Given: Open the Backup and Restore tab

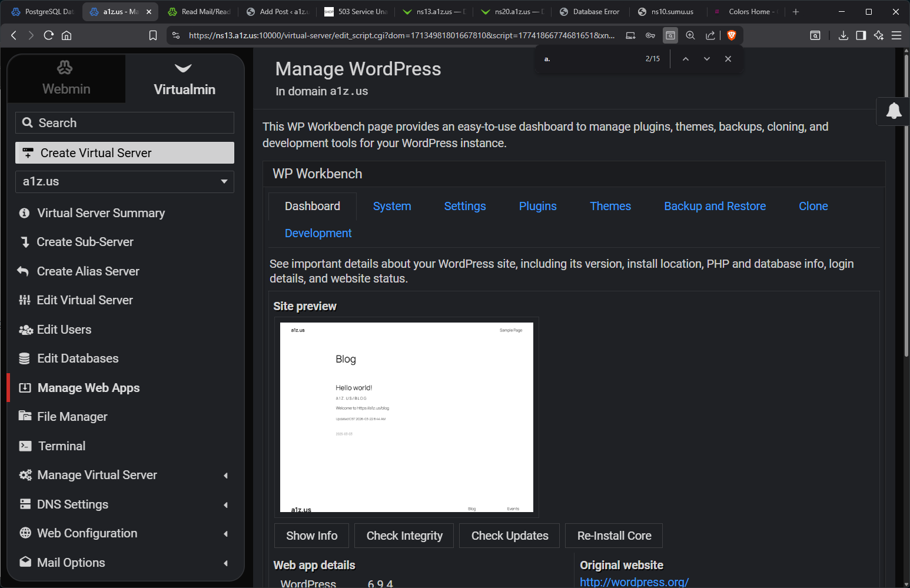Looking at the screenshot, I should [x=715, y=206].
